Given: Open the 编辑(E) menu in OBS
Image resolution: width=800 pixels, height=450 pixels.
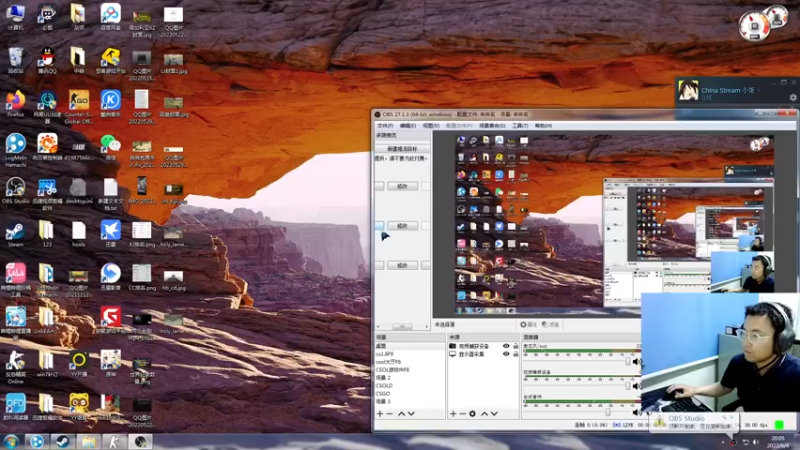Looking at the screenshot, I should [x=408, y=126].
